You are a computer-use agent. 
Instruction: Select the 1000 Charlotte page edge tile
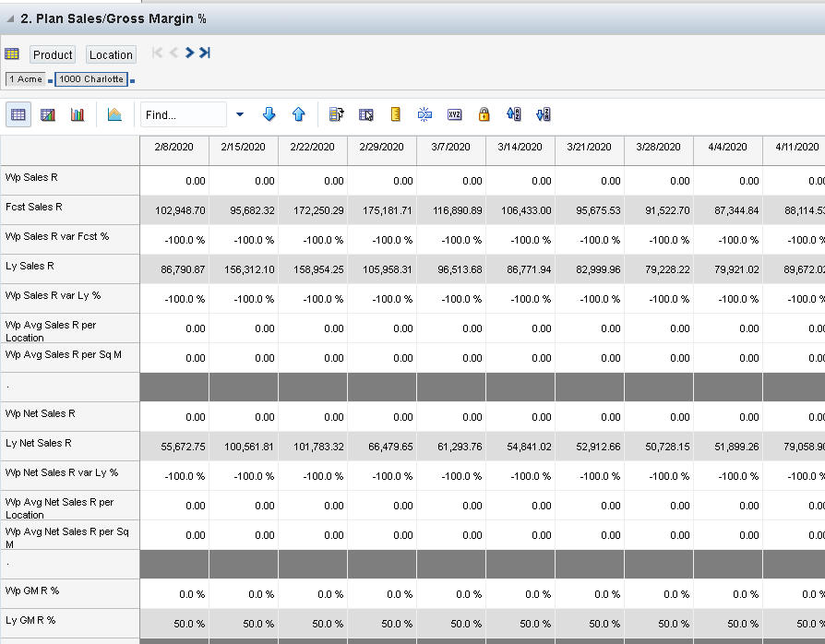click(91, 79)
